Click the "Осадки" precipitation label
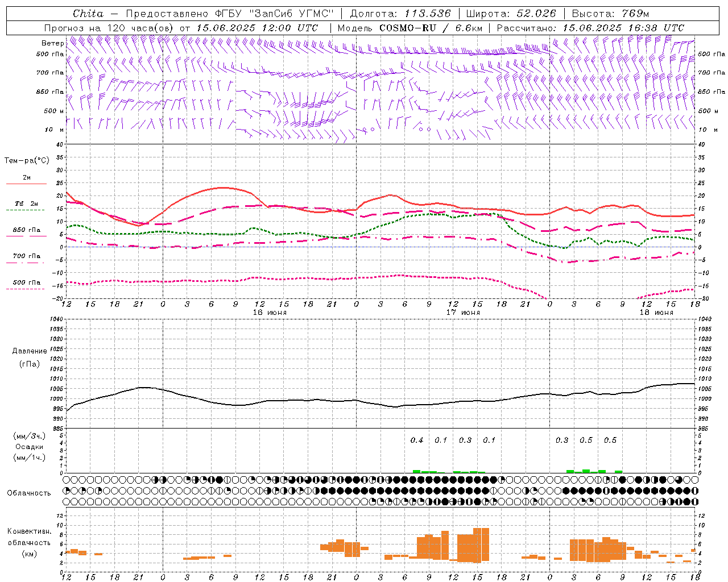This screenshot has width=728, height=582. tap(30, 447)
